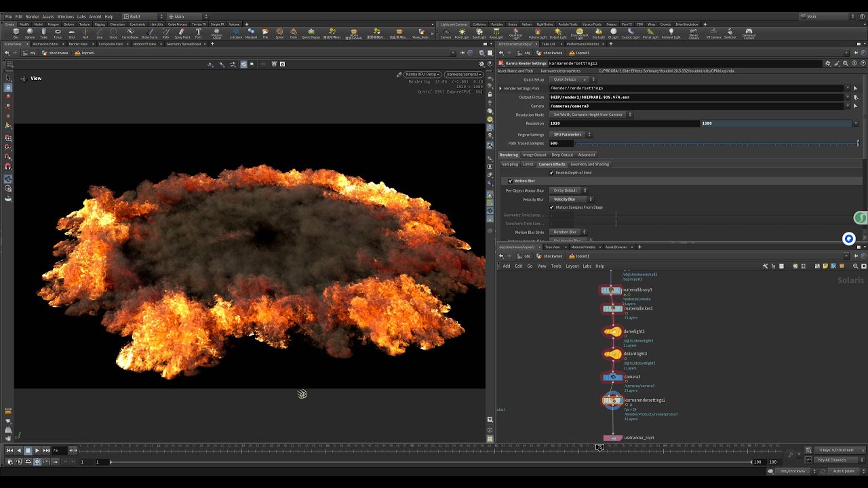Toggle Motion Samples From Stage checkbox
The image size is (868, 488).
[x=551, y=207]
